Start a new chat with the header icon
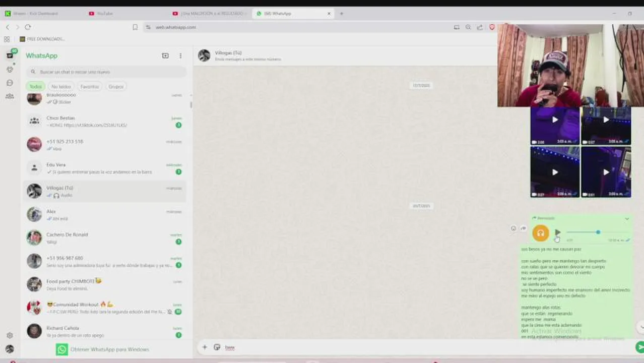 pos(165,55)
